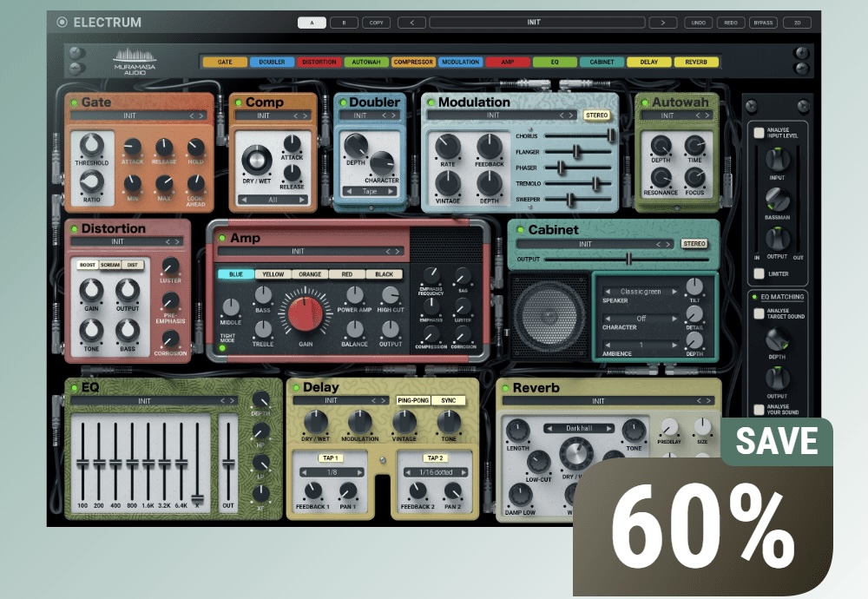The width and height of the screenshot is (868, 599).
Task: Select the BLUE amp model
Action: coord(236,274)
